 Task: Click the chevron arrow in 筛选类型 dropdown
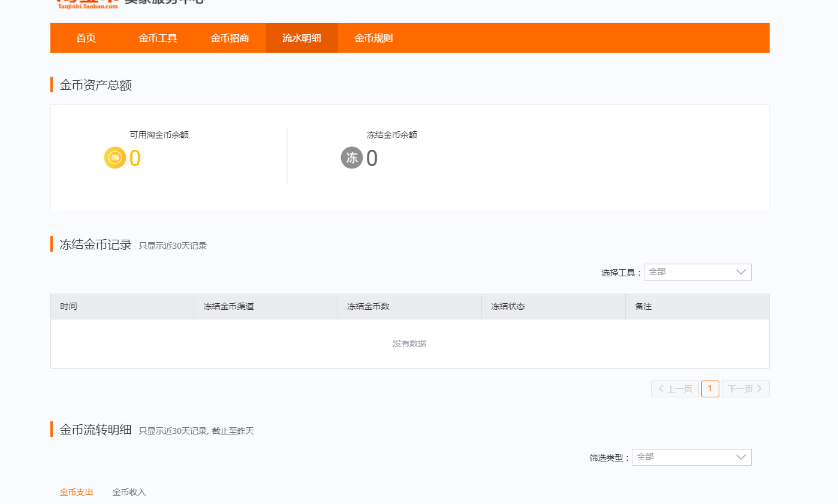(x=741, y=457)
